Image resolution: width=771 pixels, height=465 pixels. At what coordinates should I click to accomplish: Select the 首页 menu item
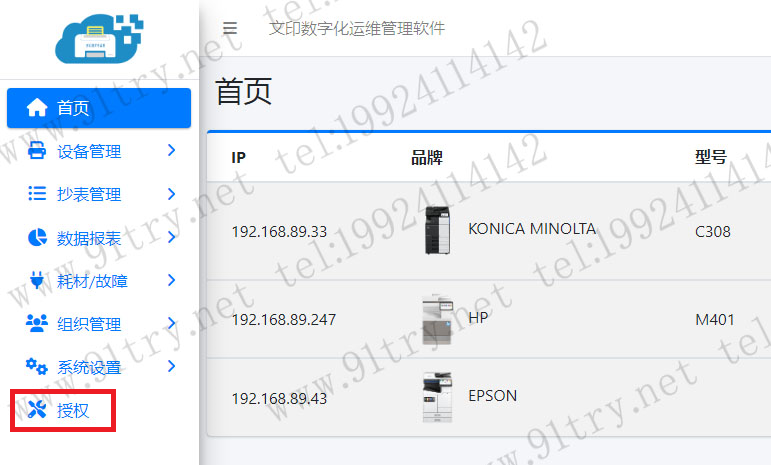99,108
